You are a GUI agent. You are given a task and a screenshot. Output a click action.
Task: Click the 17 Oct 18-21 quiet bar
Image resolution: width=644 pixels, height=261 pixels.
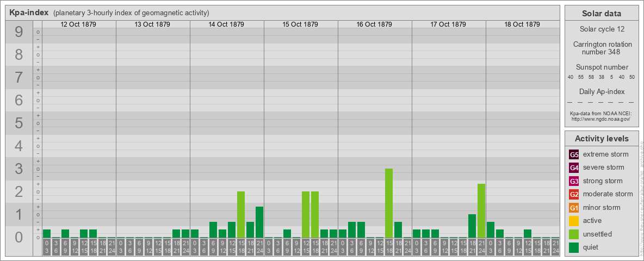(x=472, y=226)
